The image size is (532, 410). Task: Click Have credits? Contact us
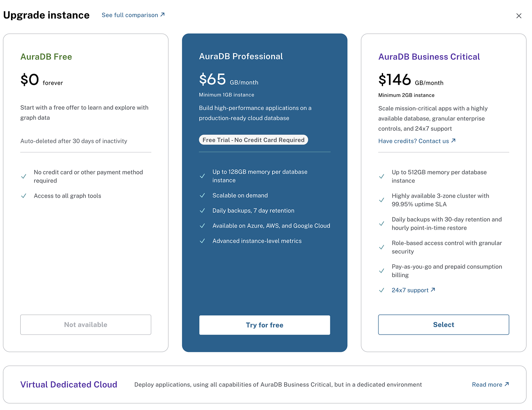tap(413, 141)
